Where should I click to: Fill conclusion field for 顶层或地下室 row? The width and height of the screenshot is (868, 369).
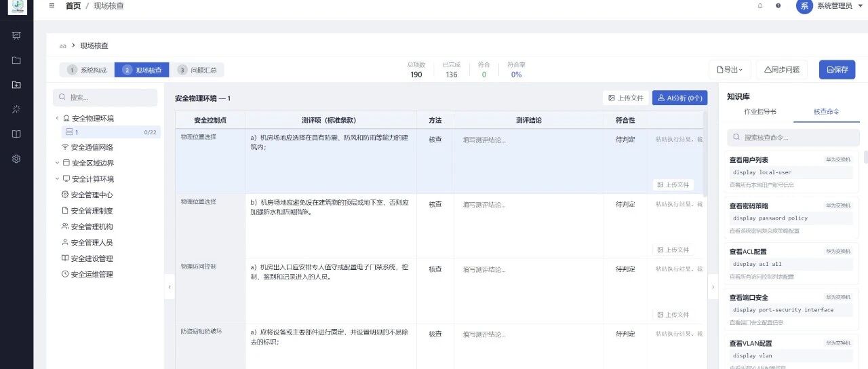pos(530,225)
